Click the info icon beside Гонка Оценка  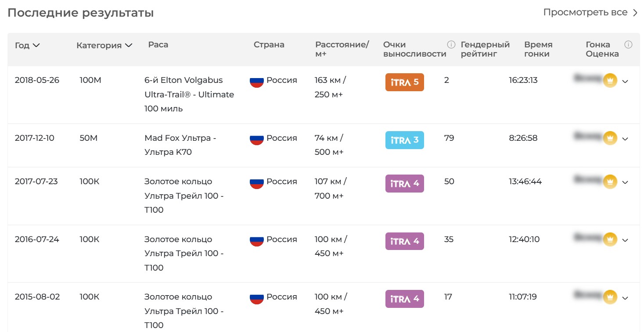[x=628, y=44]
